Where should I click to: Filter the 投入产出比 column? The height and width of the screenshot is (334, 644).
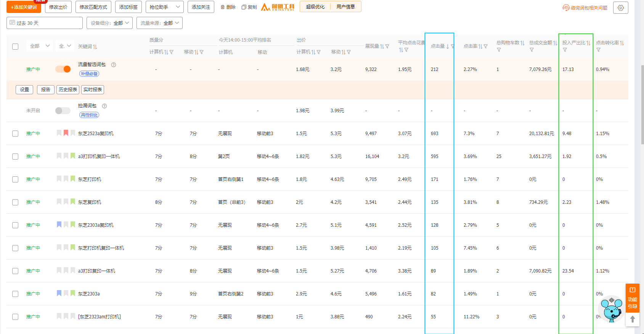point(565,50)
